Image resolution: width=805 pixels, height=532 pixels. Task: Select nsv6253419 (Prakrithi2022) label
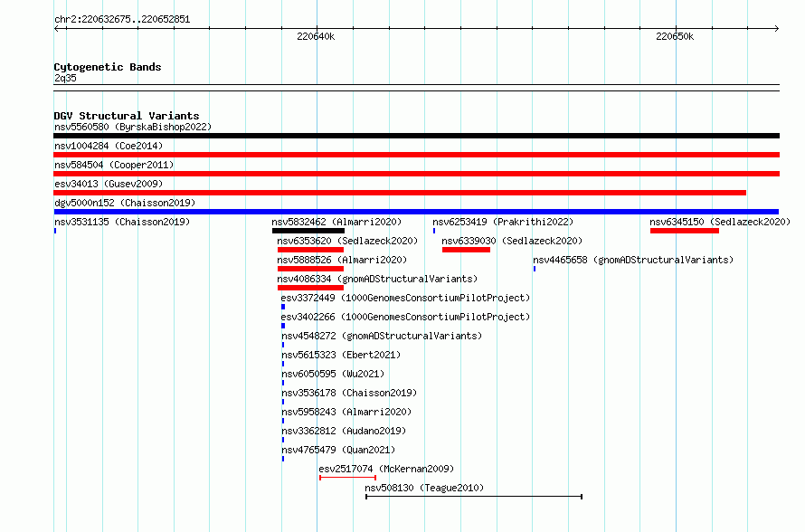[x=503, y=222]
